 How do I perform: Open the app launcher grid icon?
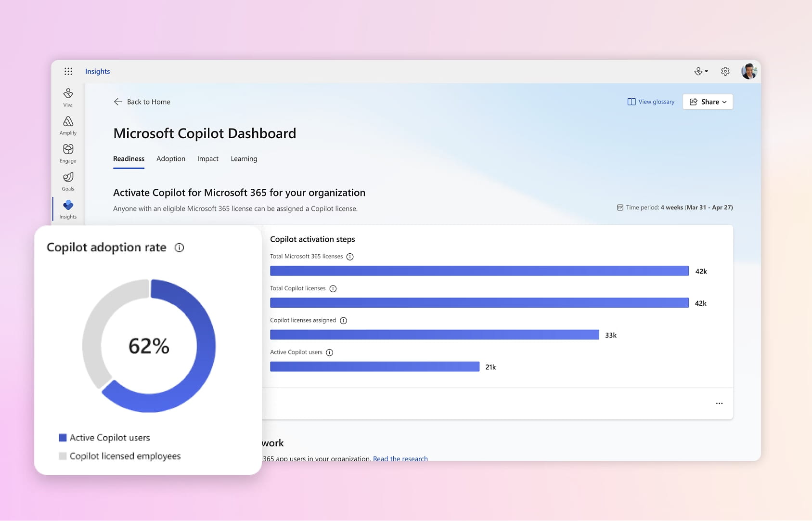(x=68, y=71)
